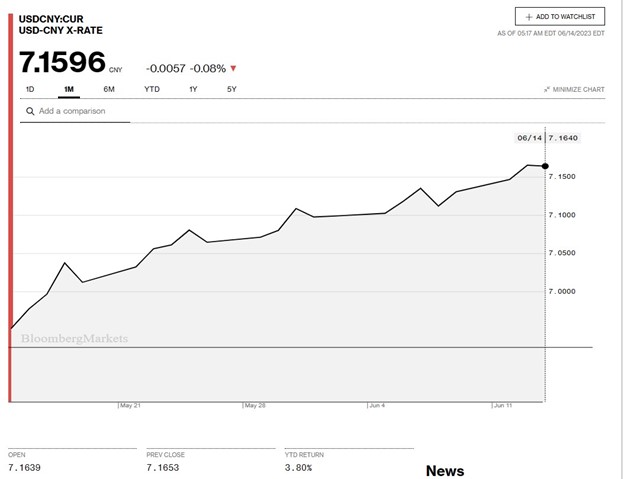Click the News heading
This screenshot has width=624, height=479.
point(445,470)
